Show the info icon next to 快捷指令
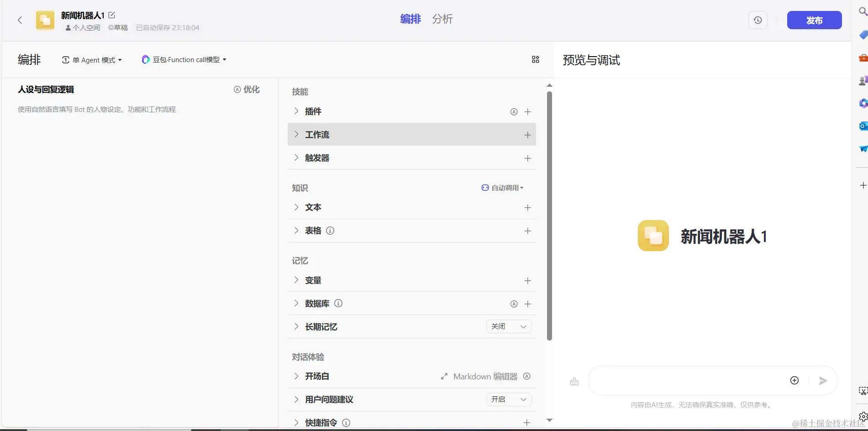Image resolution: width=868 pixels, height=431 pixels. pyautogui.click(x=346, y=423)
